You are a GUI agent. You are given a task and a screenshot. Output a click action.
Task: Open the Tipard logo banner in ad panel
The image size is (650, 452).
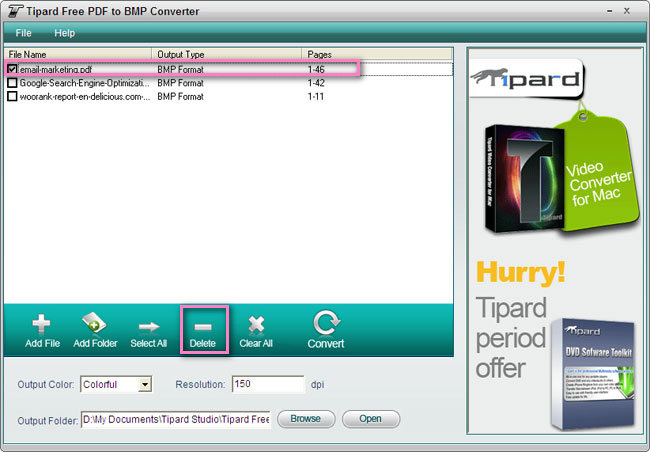(x=526, y=78)
